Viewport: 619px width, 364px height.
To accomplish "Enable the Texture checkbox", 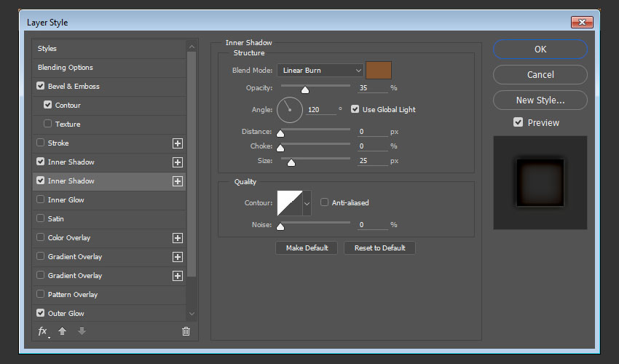I will 48,124.
